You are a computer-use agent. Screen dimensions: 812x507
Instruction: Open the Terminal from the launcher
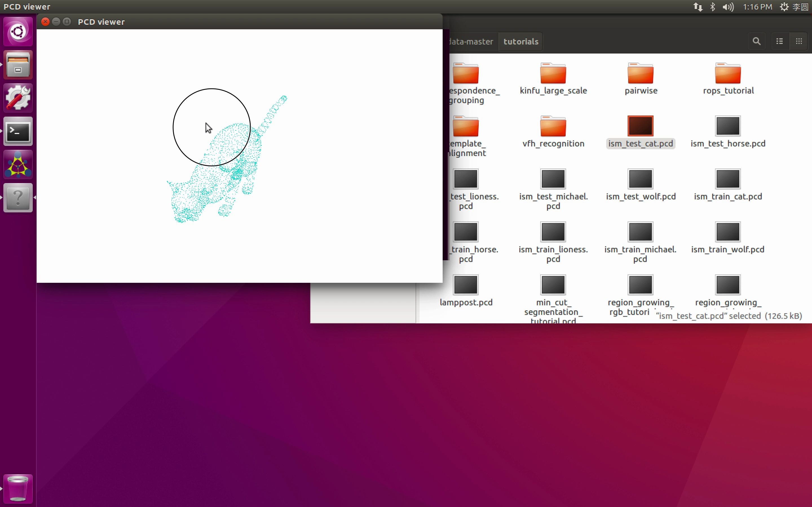tap(18, 131)
